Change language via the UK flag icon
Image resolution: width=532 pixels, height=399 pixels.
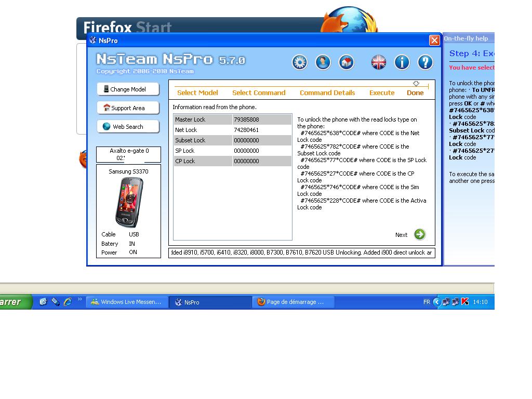pyautogui.click(x=379, y=62)
